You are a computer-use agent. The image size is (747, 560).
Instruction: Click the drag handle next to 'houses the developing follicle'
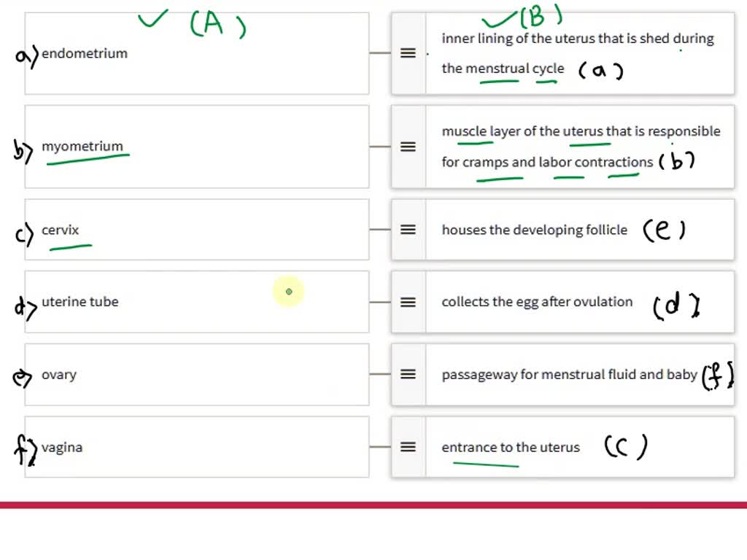tap(408, 230)
